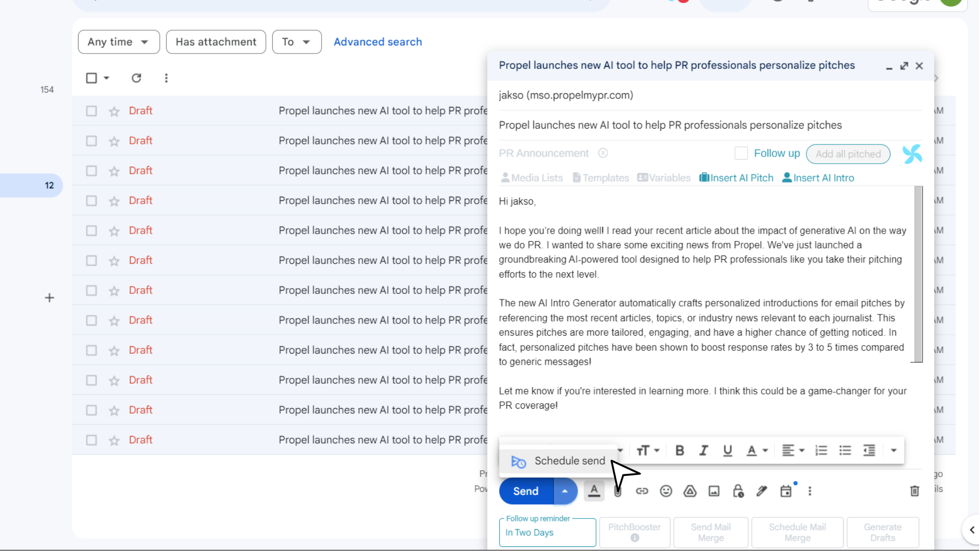Click the subject line field in compose
Screen dimensions: 980x551
[710, 125]
